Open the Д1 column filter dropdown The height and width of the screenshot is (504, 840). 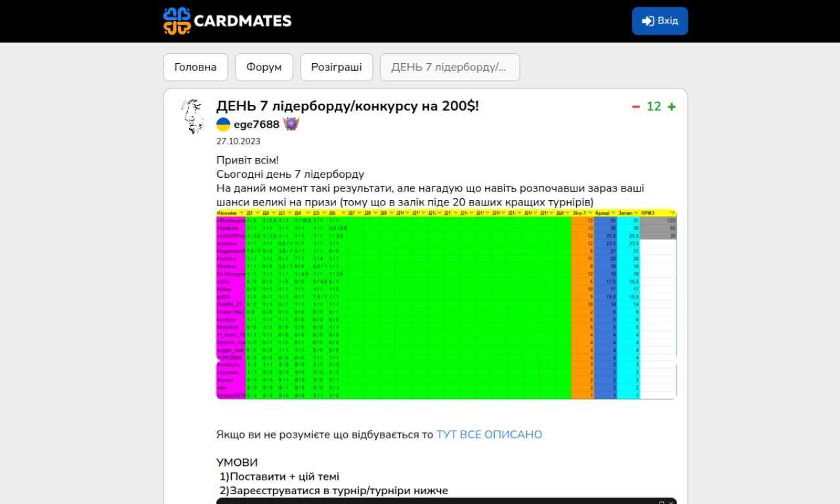[258, 213]
